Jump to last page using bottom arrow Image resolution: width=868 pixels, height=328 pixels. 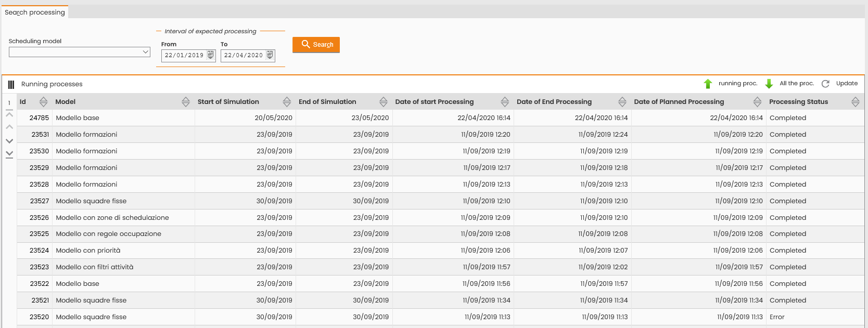pos(9,154)
